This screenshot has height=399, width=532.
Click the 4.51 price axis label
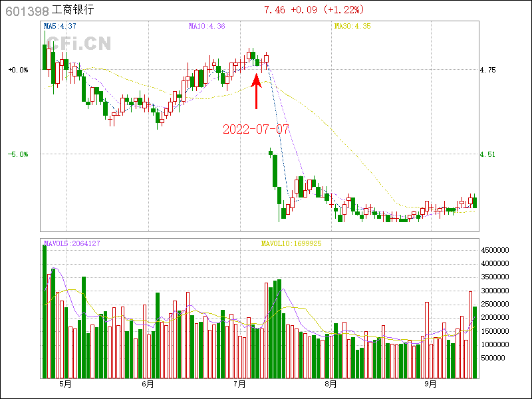coord(487,154)
